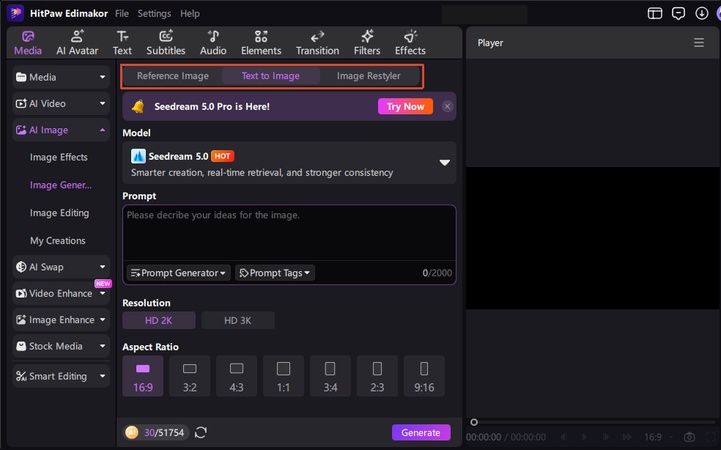
Task: Refresh the credits balance
Action: coord(201,432)
